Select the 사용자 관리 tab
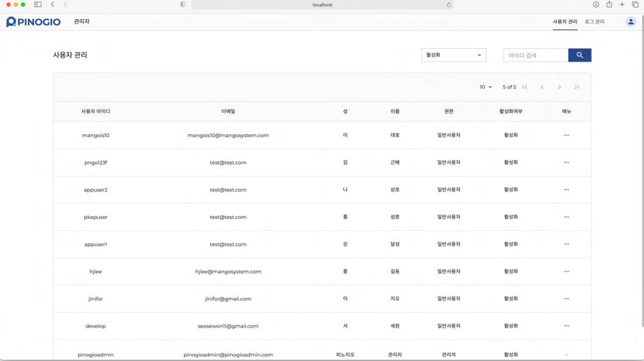This screenshot has width=644, height=361. (x=565, y=22)
